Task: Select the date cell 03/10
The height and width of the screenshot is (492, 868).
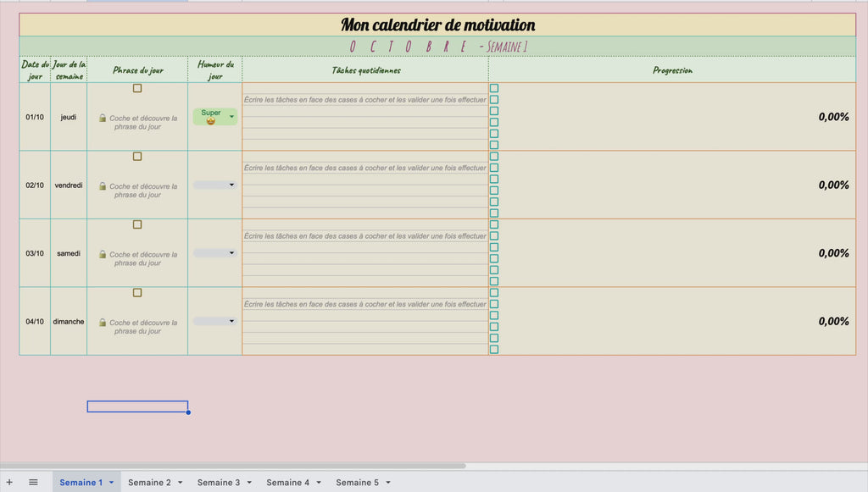Action: 35,253
